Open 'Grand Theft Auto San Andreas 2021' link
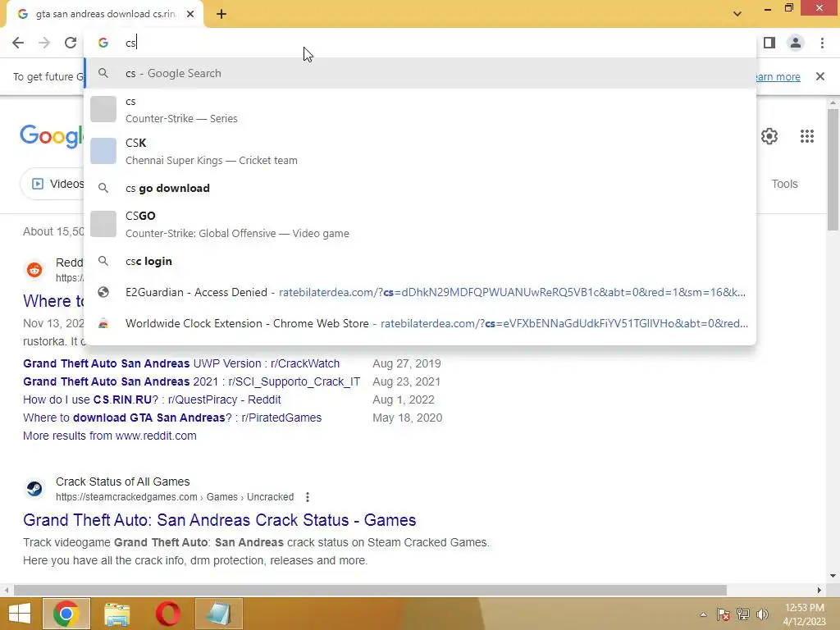Viewport: 840px width, 630px height. coord(191,381)
